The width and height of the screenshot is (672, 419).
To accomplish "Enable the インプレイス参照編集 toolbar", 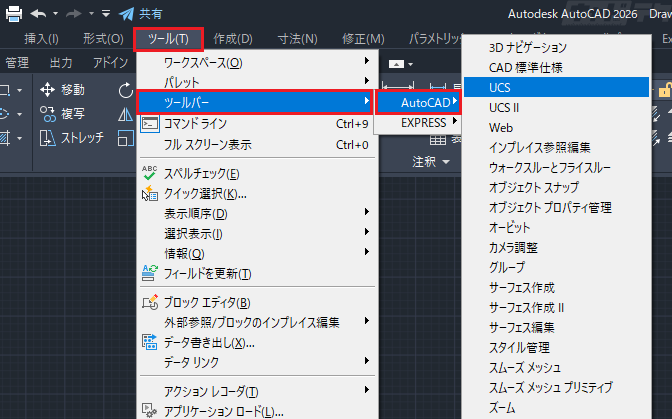I will [556, 147].
